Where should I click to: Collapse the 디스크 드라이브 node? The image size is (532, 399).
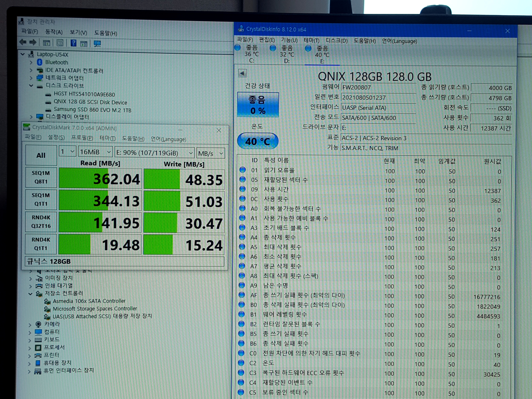(x=31, y=86)
